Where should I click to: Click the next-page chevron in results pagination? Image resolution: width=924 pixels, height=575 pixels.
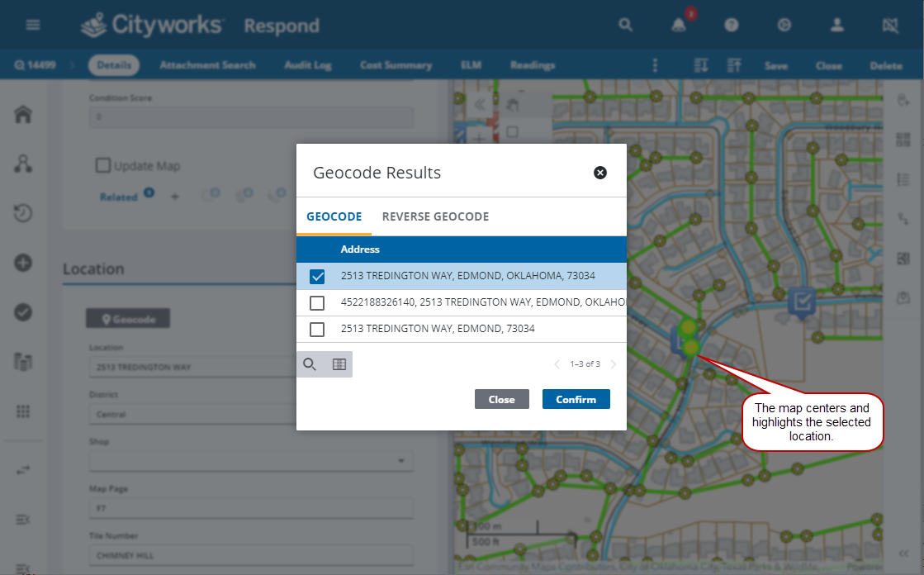pyautogui.click(x=613, y=364)
